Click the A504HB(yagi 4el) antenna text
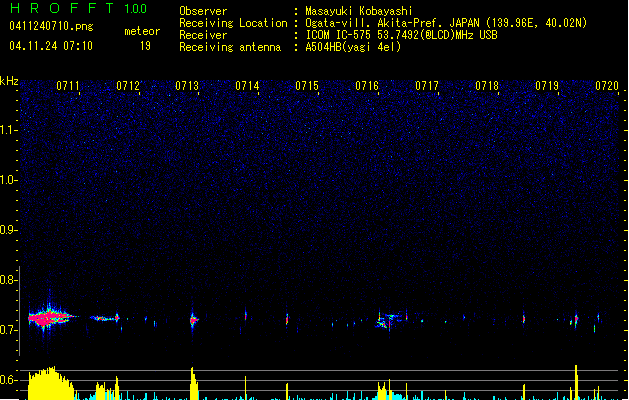 point(353,47)
